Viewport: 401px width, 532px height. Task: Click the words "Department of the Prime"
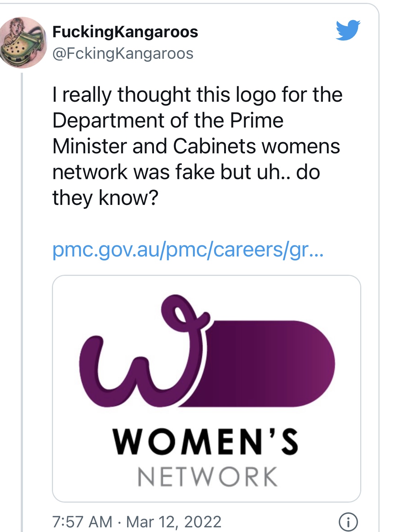[168, 120]
